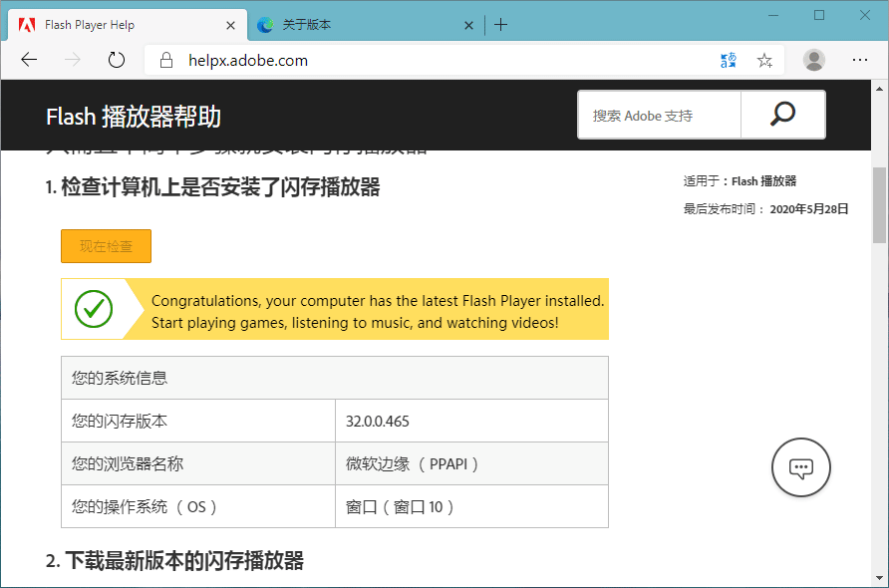Click the translate page icon
Viewport: 889px width, 588px height.
pyautogui.click(x=729, y=60)
